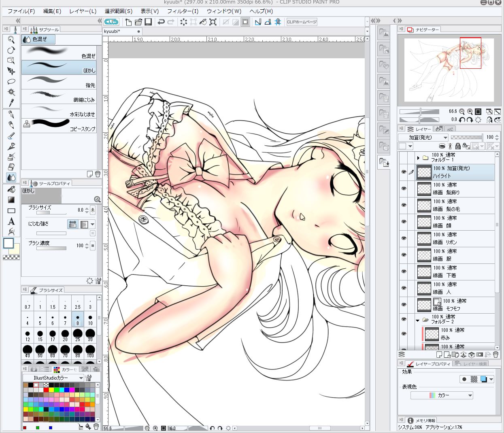Click the Clear (dotted circle) toolbar icon

tap(183, 22)
